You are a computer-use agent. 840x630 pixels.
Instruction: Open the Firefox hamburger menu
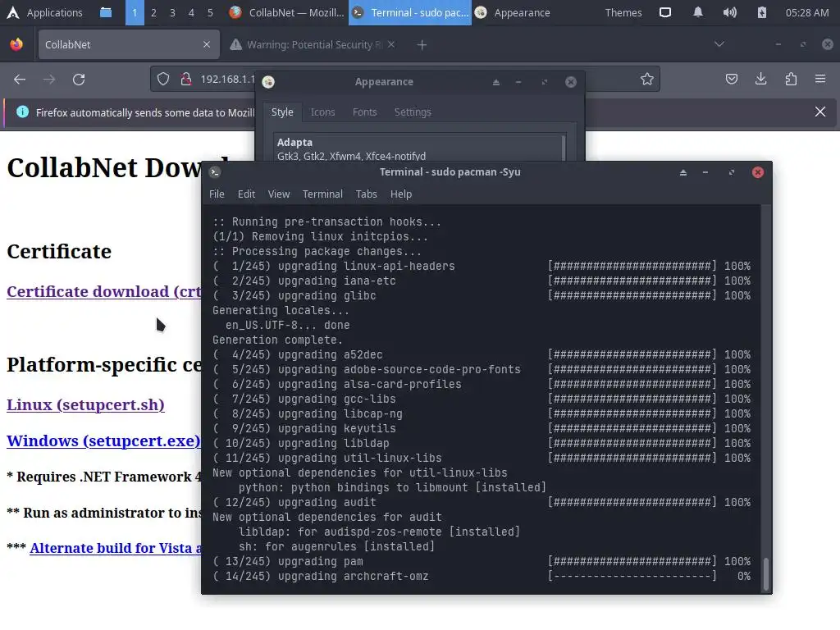click(820, 80)
